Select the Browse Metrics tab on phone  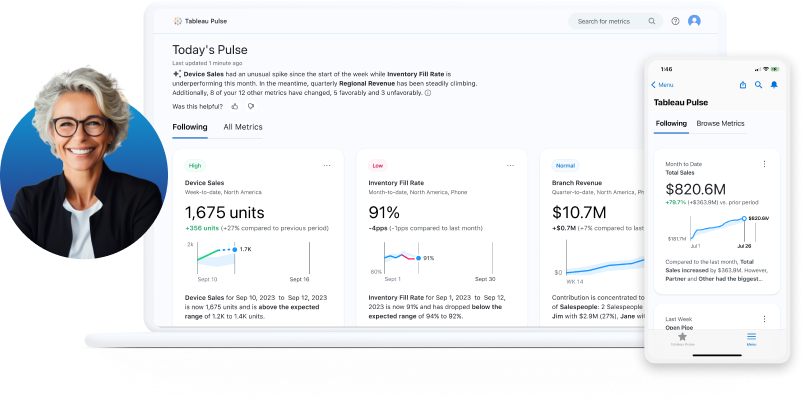pyautogui.click(x=720, y=123)
